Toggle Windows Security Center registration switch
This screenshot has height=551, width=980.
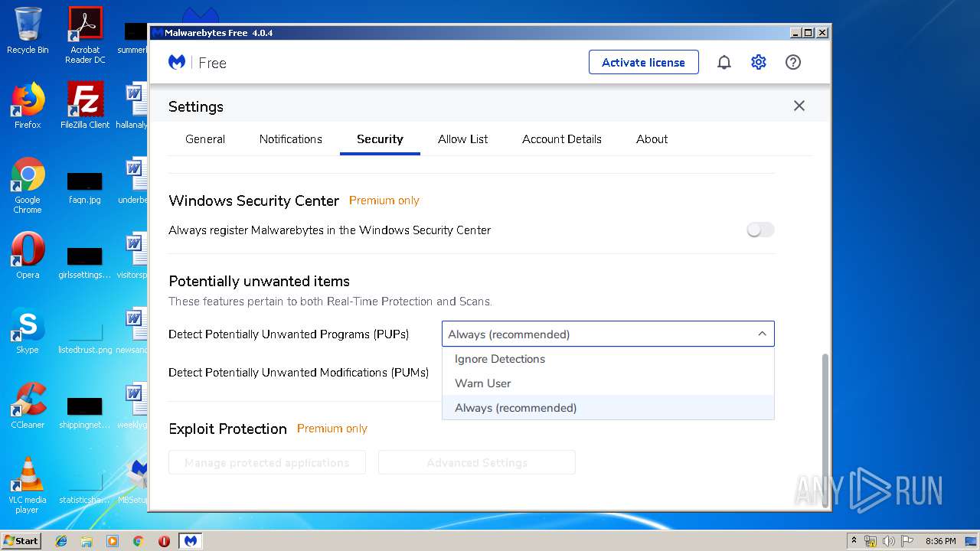(760, 230)
